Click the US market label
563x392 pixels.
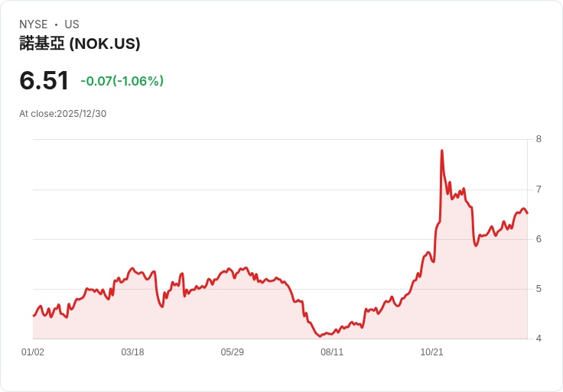pyautogui.click(x=72, y=24)
